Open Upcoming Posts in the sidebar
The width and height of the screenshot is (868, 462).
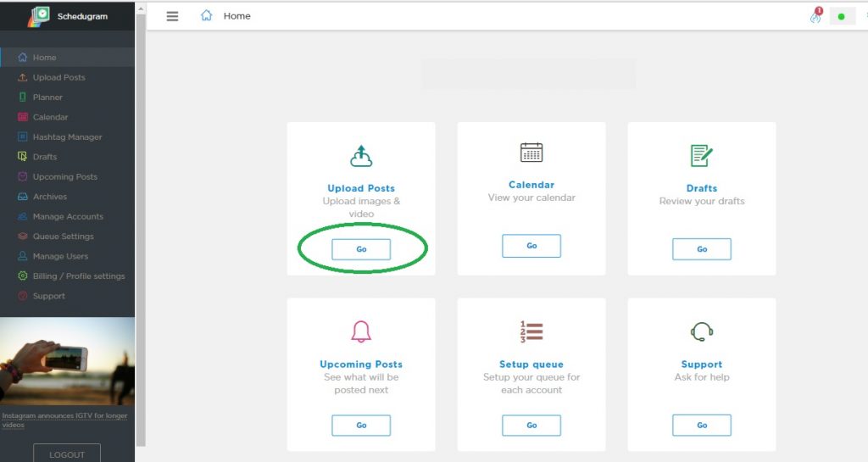[67, 177]
